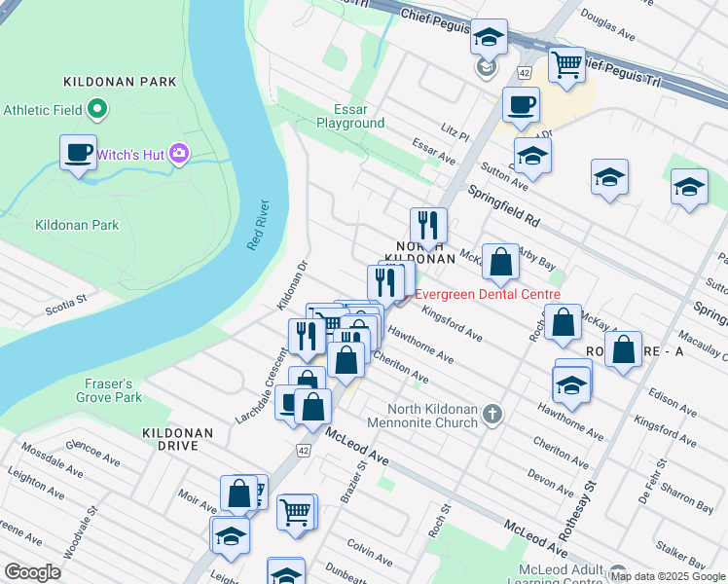Click the Kildonan Park label

click(x=77, y=225)
